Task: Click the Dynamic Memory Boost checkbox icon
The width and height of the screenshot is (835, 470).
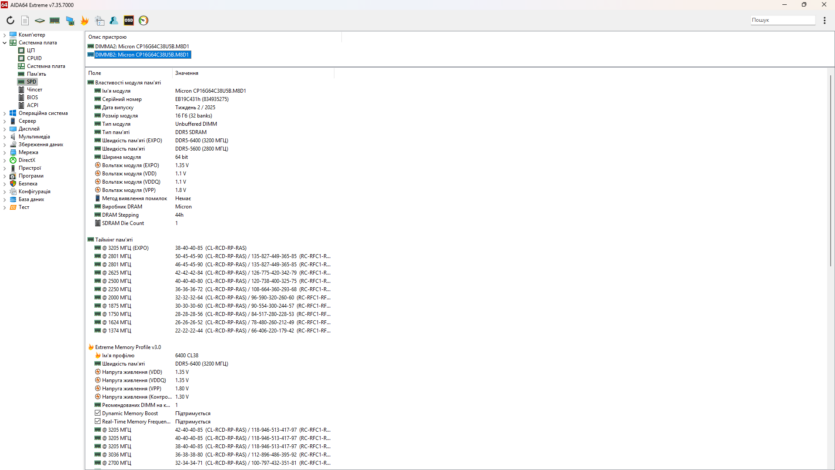Action: [x=97, y=413]
